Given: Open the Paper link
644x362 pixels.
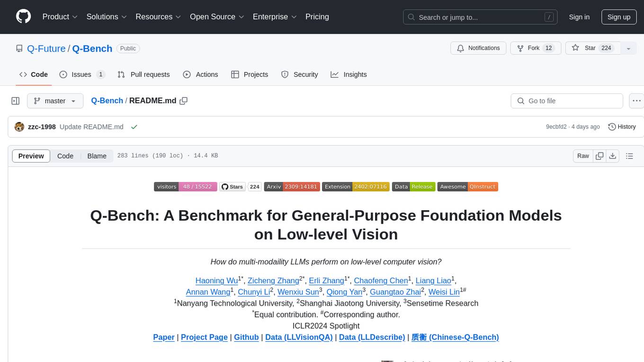Looking at the screenshot, I should tap(164, 337).
